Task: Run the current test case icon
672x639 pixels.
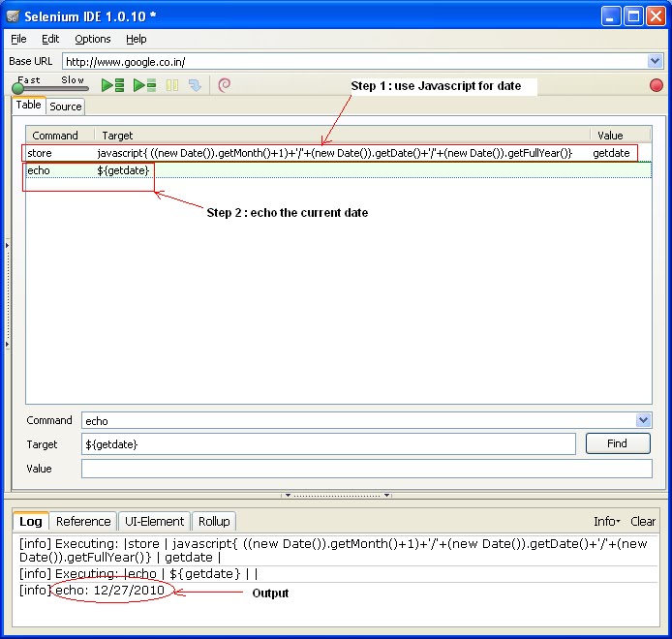Action: [x=144, y=85]
